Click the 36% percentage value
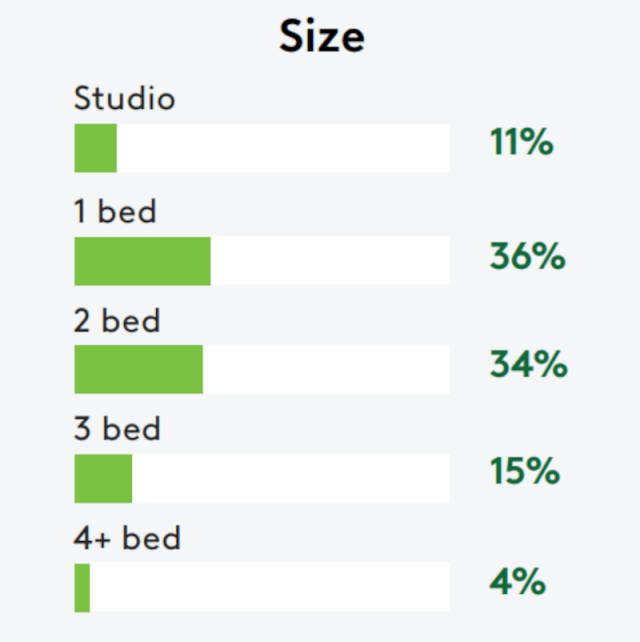This screenshot has width=640, height=642. tap(527, 257)
